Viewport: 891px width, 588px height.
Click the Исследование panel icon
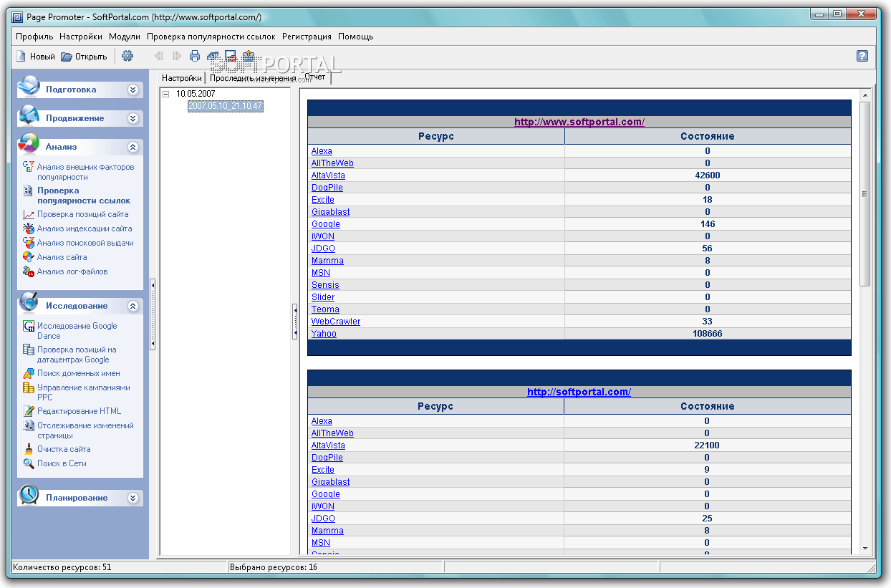click(29, 303)
